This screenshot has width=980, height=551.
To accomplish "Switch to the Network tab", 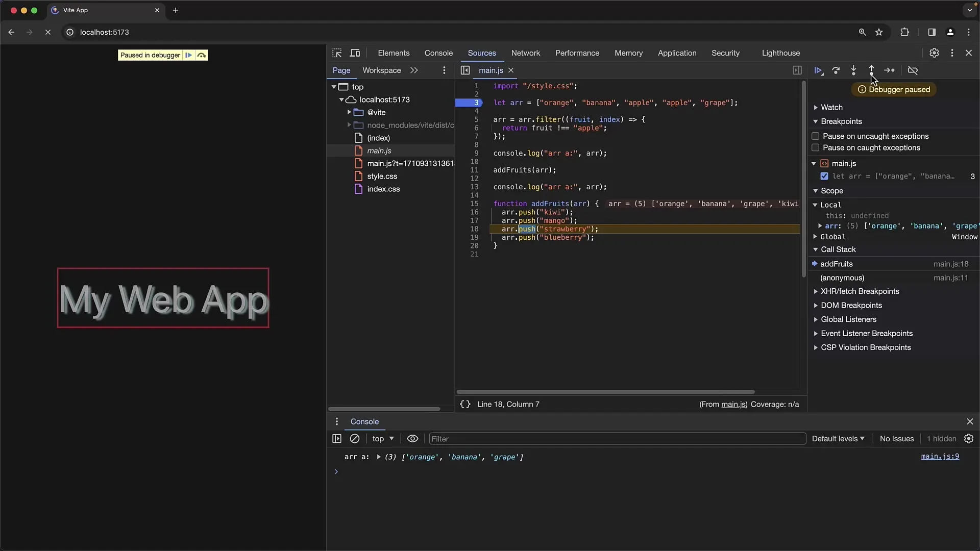I will click(526, 53).
